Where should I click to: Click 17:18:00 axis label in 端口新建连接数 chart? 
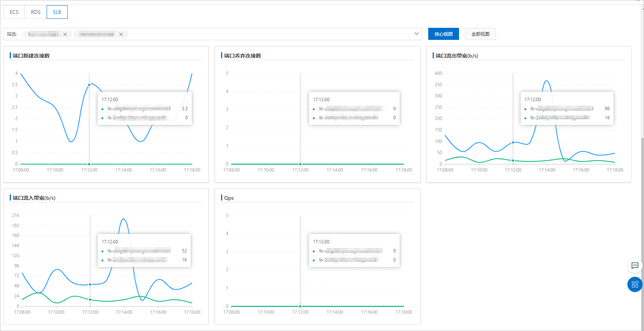tap(192, 170)
